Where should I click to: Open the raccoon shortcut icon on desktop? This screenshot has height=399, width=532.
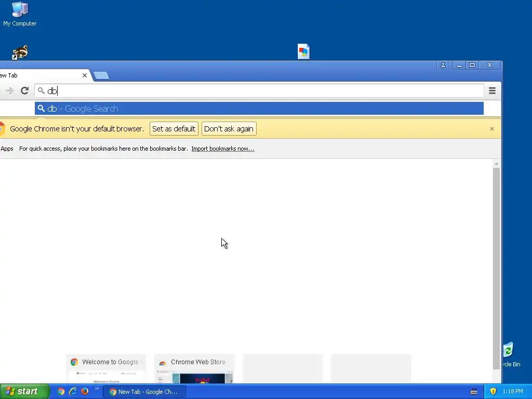tap(20, 52)
